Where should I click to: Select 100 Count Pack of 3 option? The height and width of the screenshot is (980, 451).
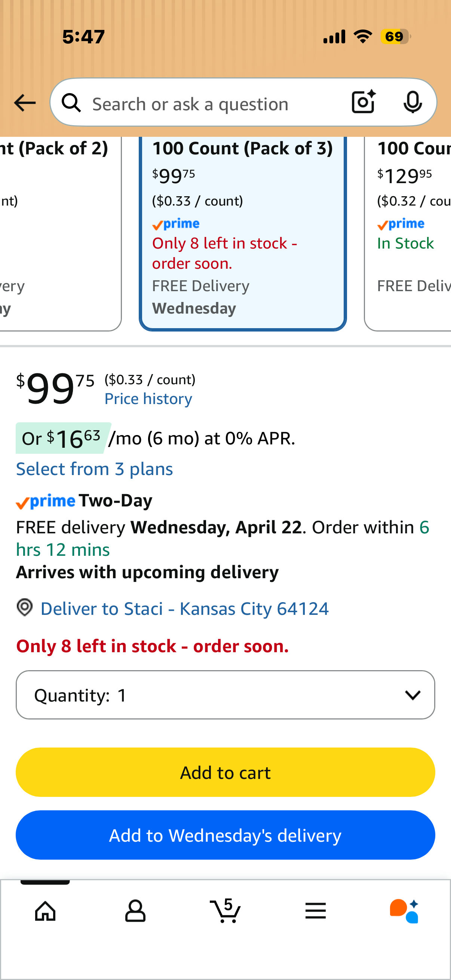pyautogui.click(x=242, y=233)
